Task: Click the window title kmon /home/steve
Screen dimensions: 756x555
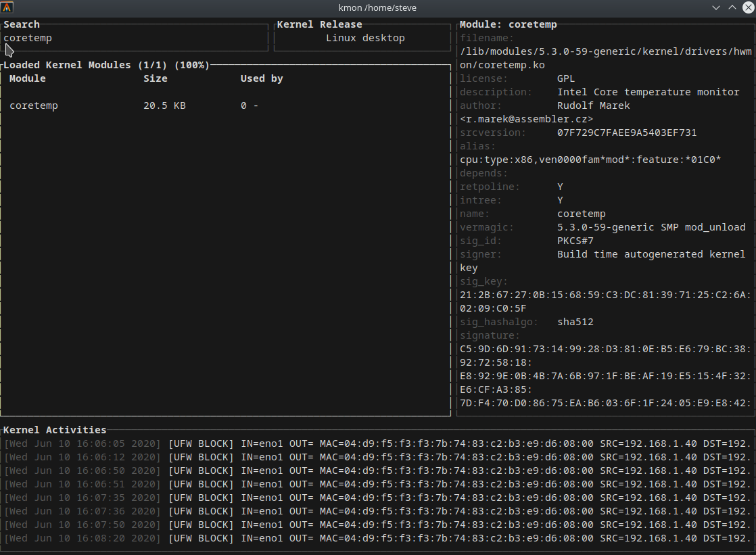Action: click(x=377, y=7)
